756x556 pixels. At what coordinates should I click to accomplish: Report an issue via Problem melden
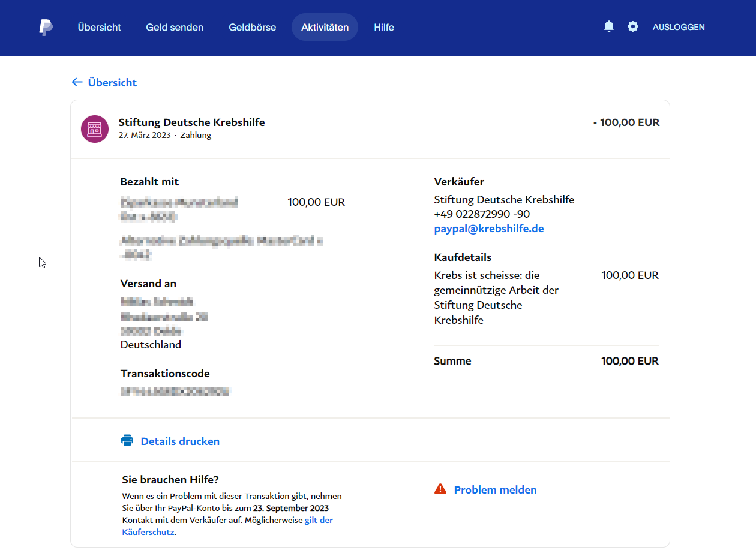tap(495, 490)
